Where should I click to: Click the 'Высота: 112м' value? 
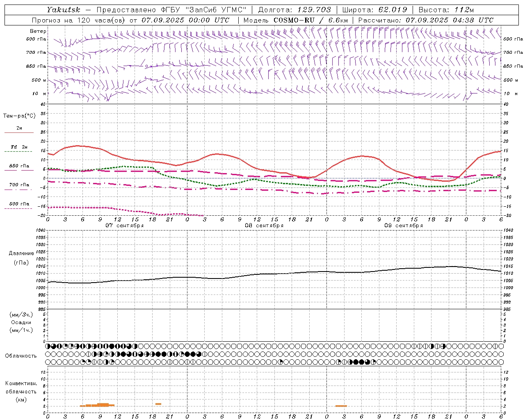pyautogui.click(x=446, y=10)
